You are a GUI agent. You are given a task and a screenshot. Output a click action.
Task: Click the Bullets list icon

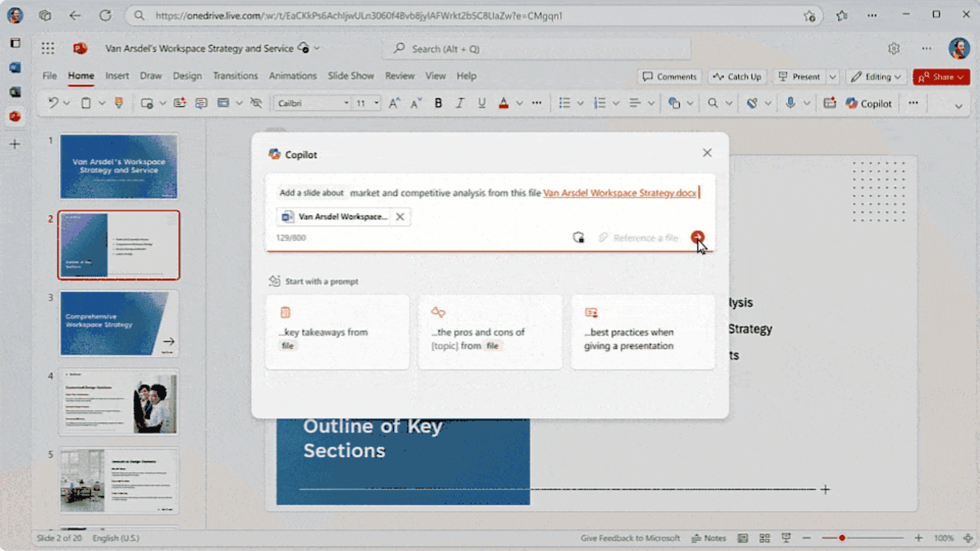tap(564, 103)
